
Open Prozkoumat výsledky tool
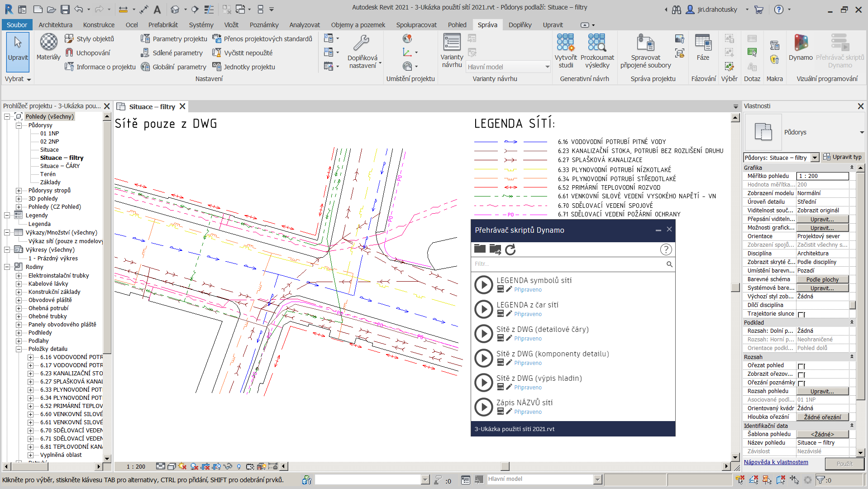click(597, 51)
